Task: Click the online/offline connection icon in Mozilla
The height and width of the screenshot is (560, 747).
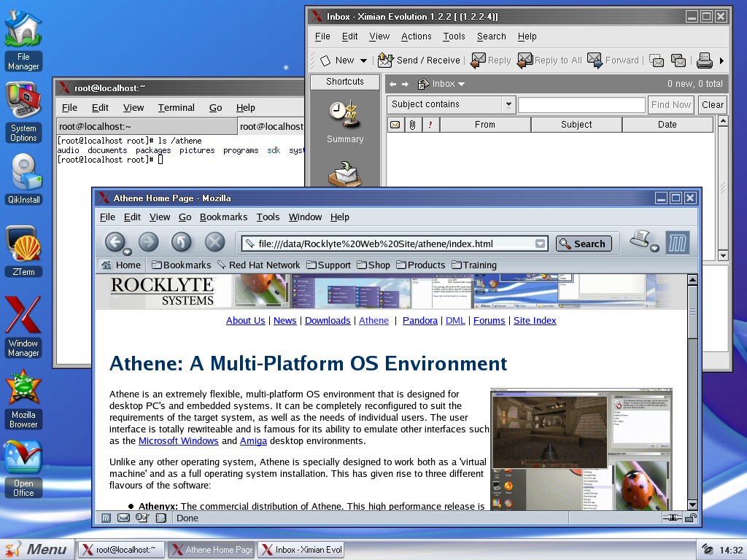Action: pyautogui.click(x=672, y=518)
